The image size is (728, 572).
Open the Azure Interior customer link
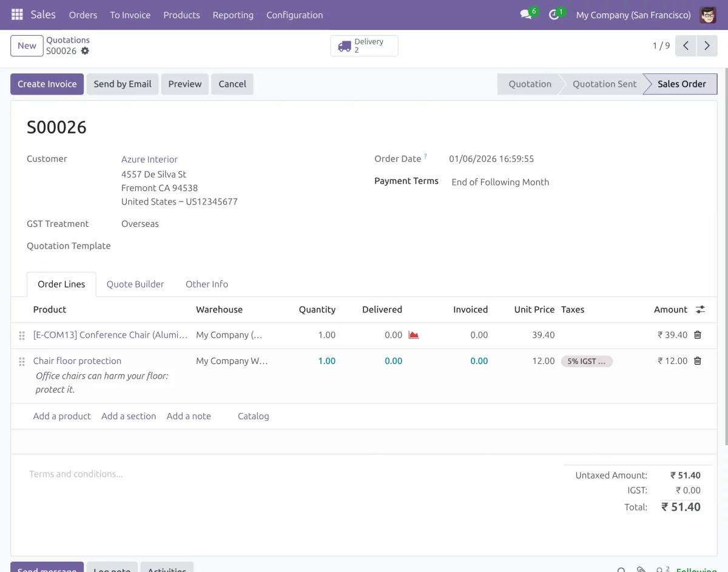coord(149,159)
